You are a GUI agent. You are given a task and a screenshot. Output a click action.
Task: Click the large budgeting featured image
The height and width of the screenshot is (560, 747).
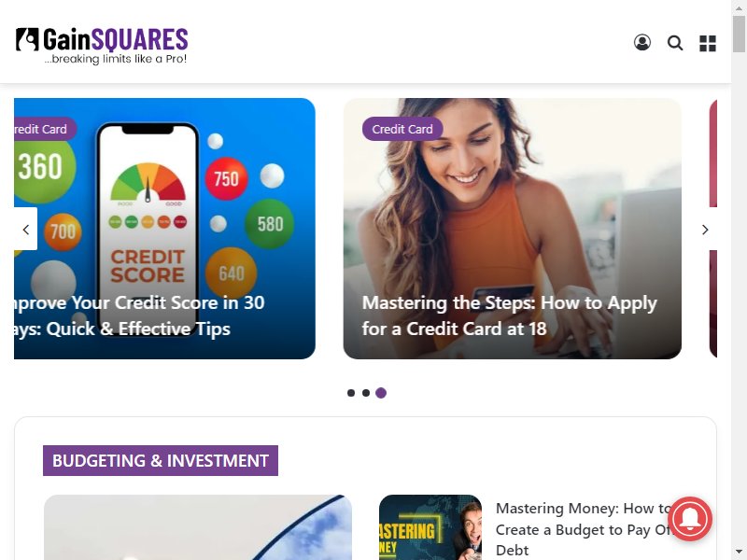[198, 527]
